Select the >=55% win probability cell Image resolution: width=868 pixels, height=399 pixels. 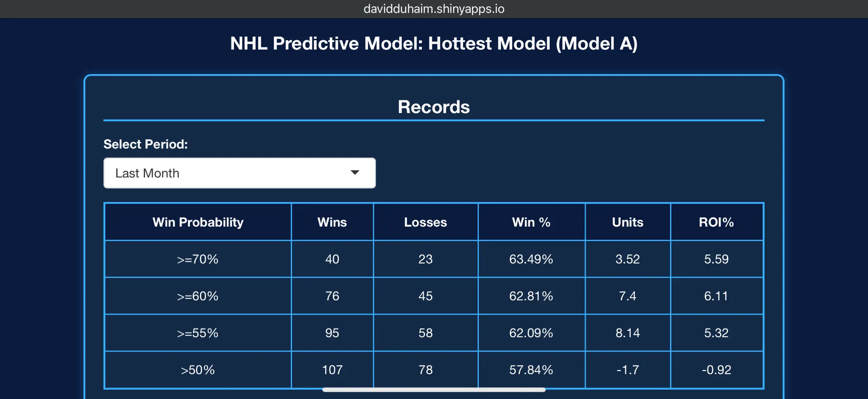(x=198, y=333)
